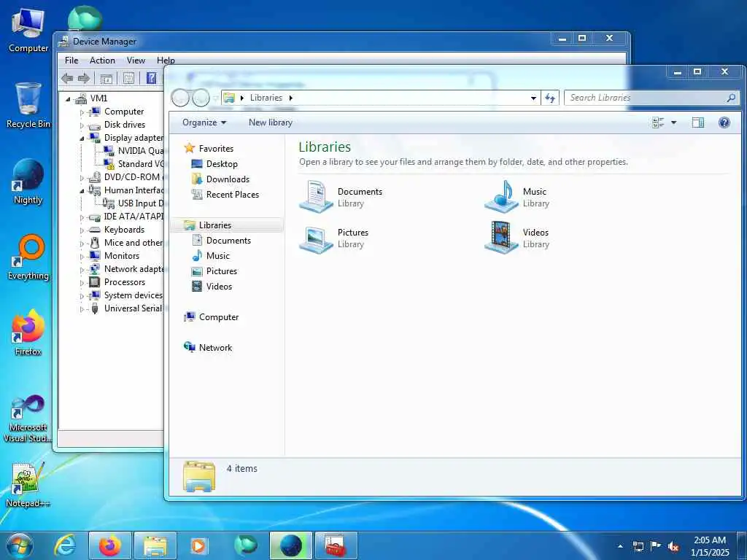Expand DVD/CD-ROM drives node
The width and height of the screenshot is (747, 560).
82,178
